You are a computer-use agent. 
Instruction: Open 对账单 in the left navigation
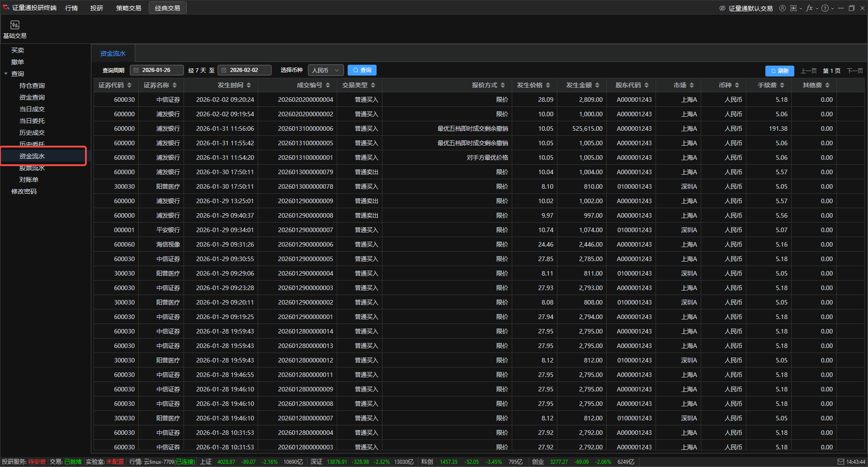coord(29,180)
